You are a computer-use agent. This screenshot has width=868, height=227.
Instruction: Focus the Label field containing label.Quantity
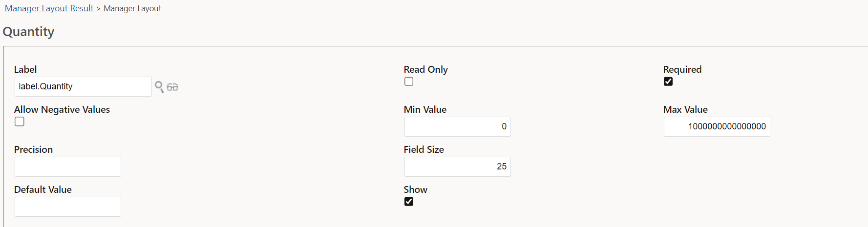(83, 86)
